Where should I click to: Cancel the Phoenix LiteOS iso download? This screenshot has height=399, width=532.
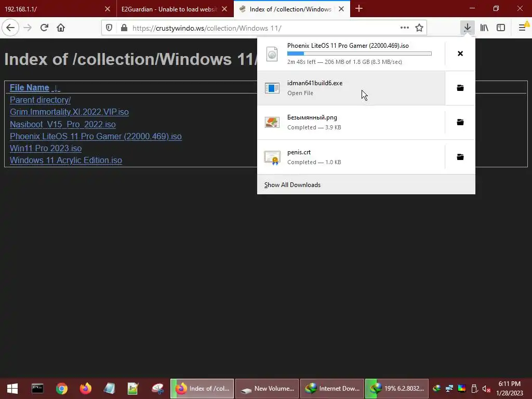tap(460, 54)
